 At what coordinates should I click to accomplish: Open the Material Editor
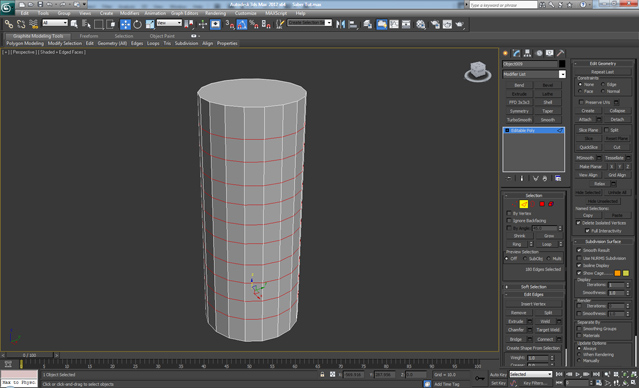pos(421,24)
